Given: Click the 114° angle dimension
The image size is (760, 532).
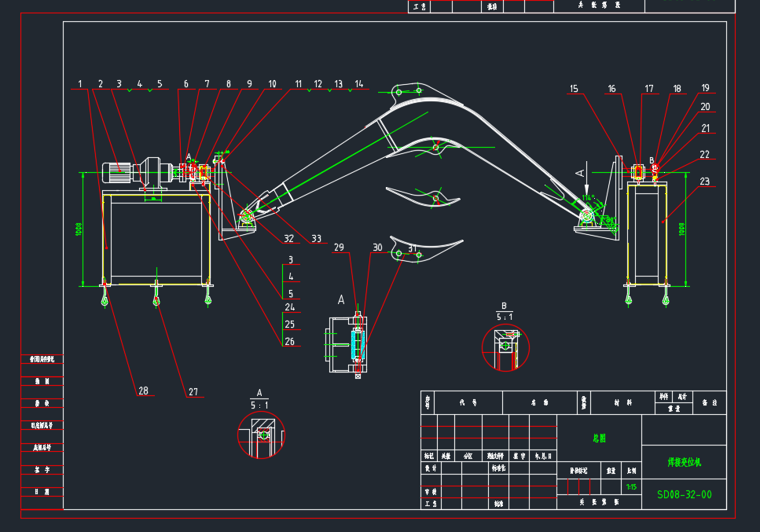Looking at the screenshot, I should pyautogui.click(x=589, y=198).
